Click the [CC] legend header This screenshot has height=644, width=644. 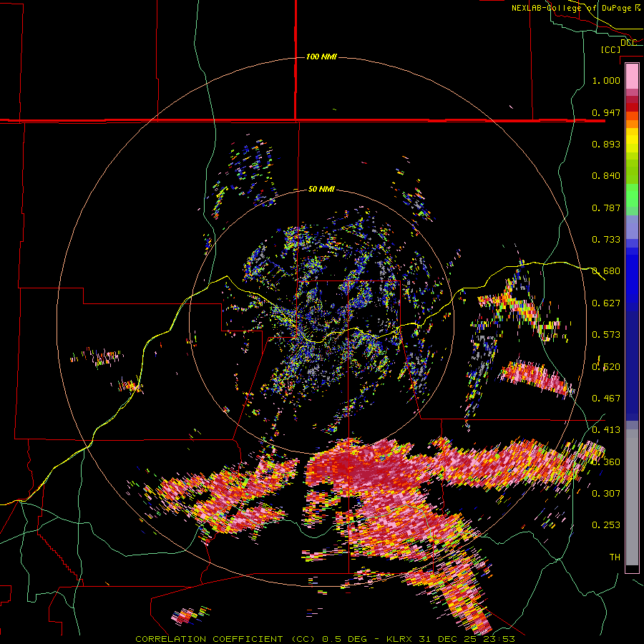point(611,49)
